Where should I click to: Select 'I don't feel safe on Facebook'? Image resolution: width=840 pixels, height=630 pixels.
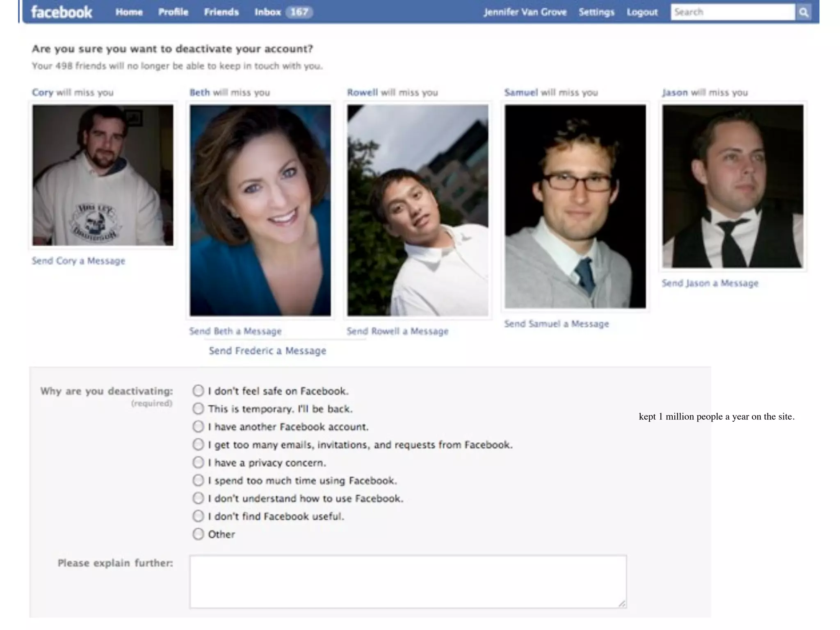pos(198,390)
